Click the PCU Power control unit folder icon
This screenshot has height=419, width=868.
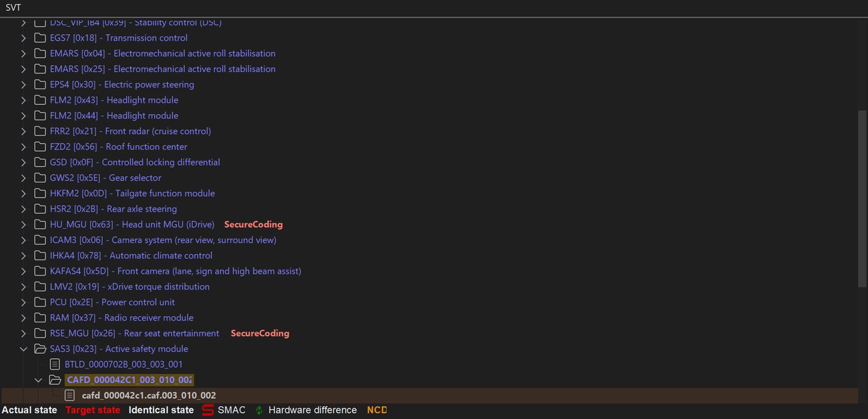click(x=40, y=302)
